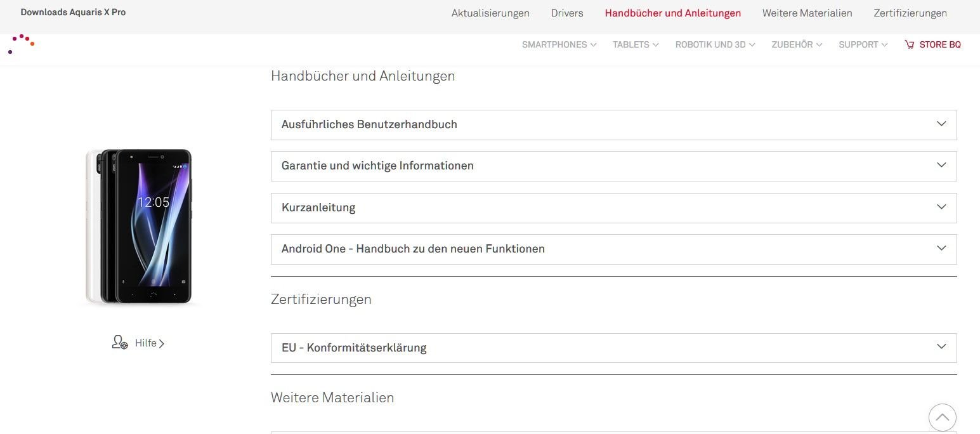
Task: Select Handbücher und Anleitungen tab
Action: tap(673, 13)
